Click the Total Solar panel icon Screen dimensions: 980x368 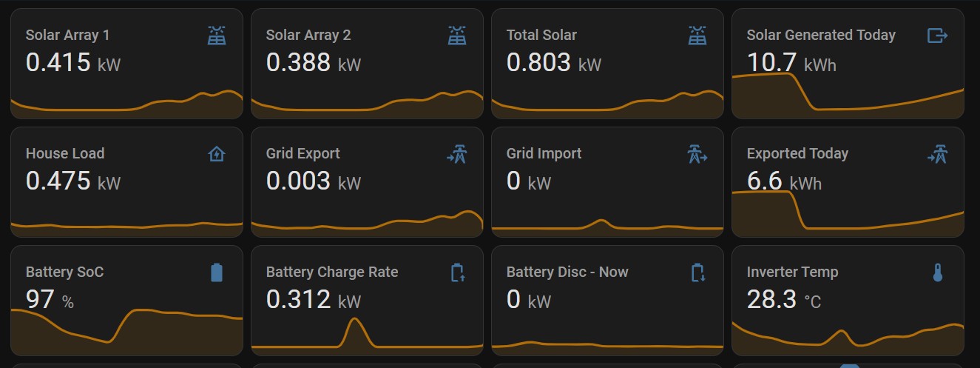click(x=697, y=35)
